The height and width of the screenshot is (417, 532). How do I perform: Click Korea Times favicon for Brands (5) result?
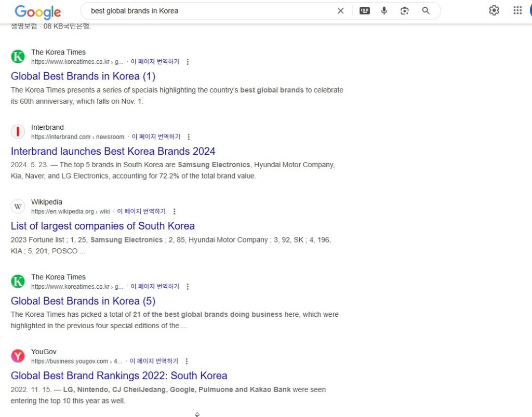coord(18,281)
